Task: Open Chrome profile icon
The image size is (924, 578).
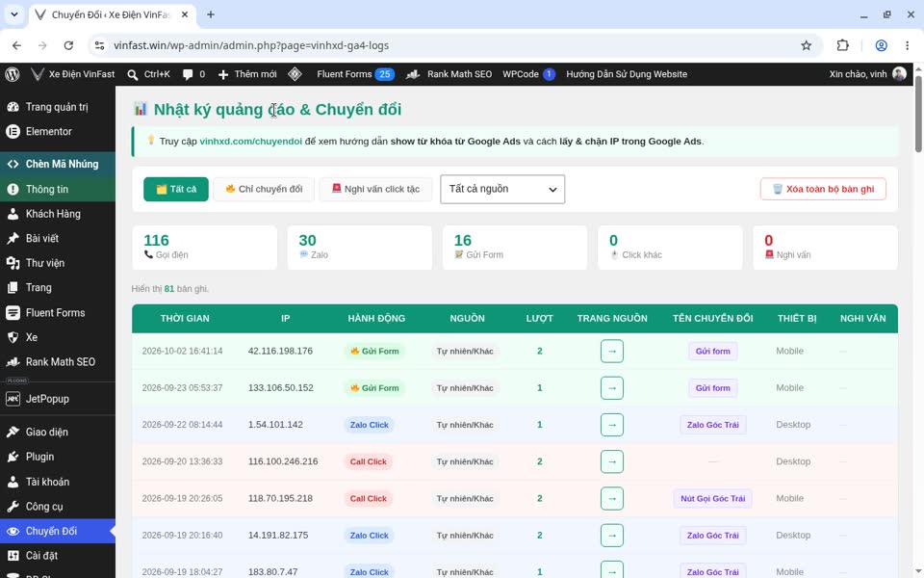Action: (x=881, y=45)
